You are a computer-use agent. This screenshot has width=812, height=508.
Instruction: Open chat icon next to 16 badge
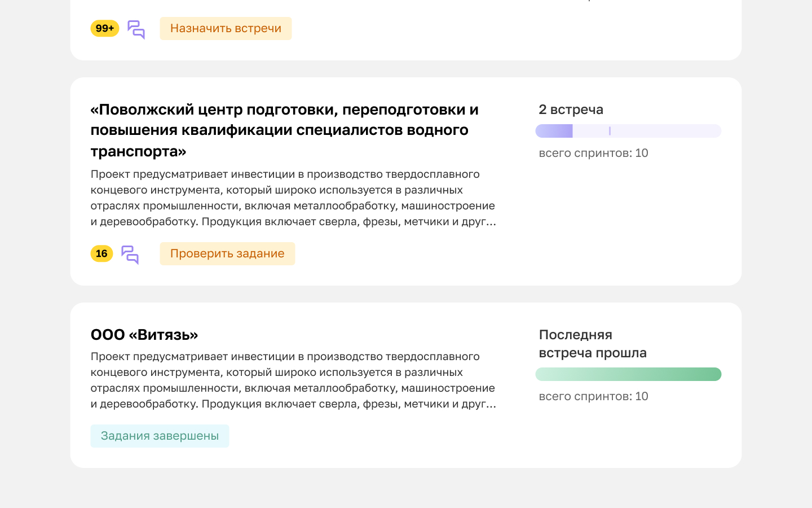[130, 255]
